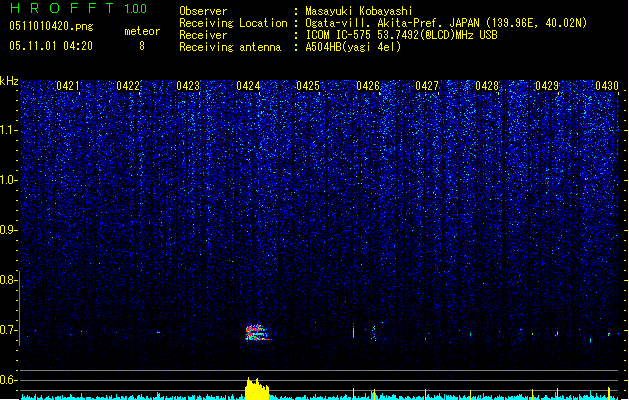629x400 pixels.
Task: Click the meteor count value 8
Action: [142, 46]
